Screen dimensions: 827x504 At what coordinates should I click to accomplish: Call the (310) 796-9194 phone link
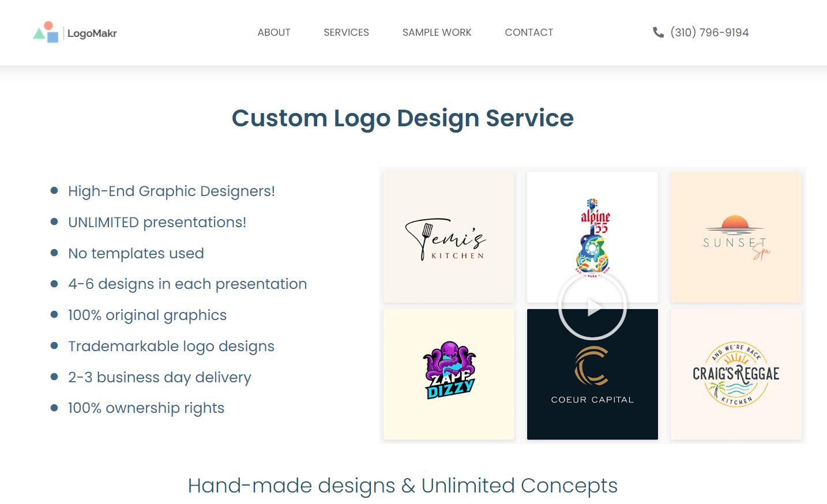click(x=709, y=32)
